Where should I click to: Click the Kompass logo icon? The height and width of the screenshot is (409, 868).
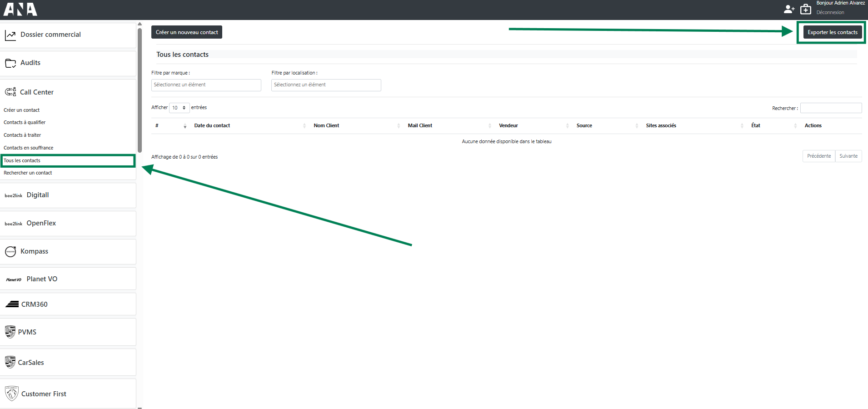point(10,251)
